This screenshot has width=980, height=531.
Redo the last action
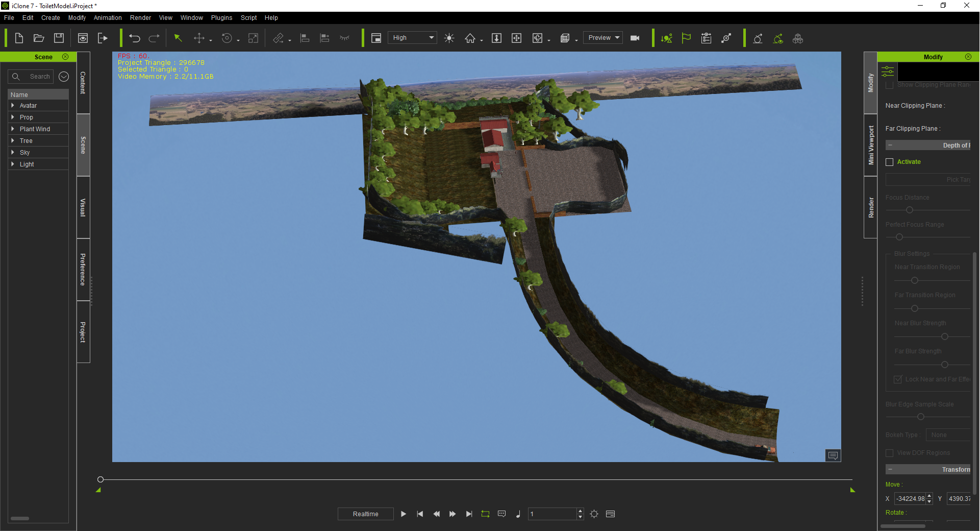[x=154, y=38]
